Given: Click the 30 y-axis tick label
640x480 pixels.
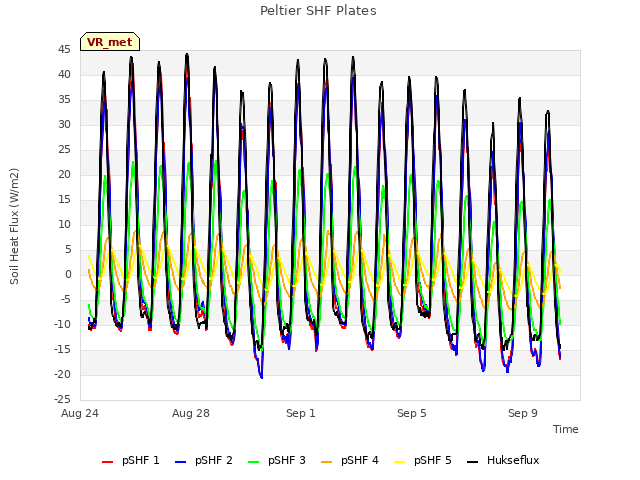Looking at the screenshot, I should pyautogui.click(x=64, y=124).
